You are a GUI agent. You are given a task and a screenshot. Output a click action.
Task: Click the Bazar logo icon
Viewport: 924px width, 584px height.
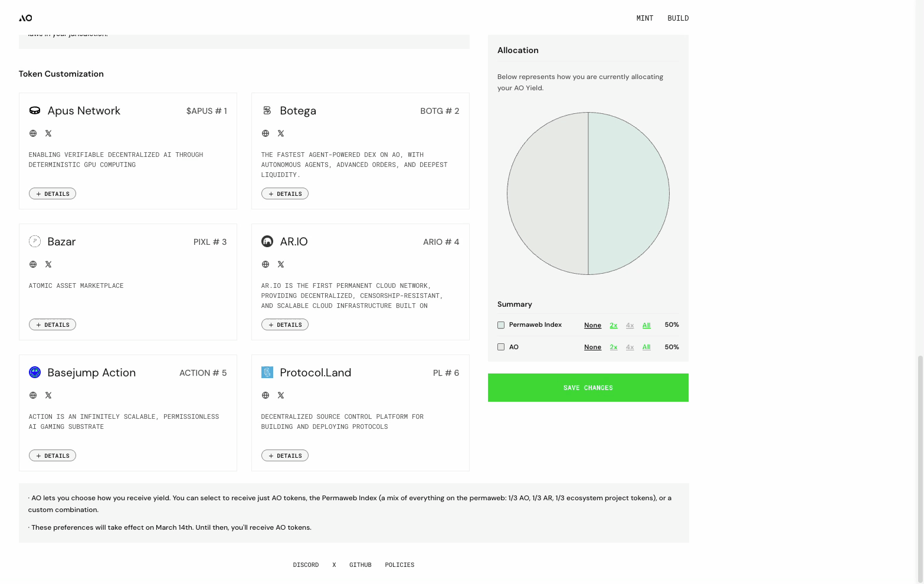click(35, 241)
